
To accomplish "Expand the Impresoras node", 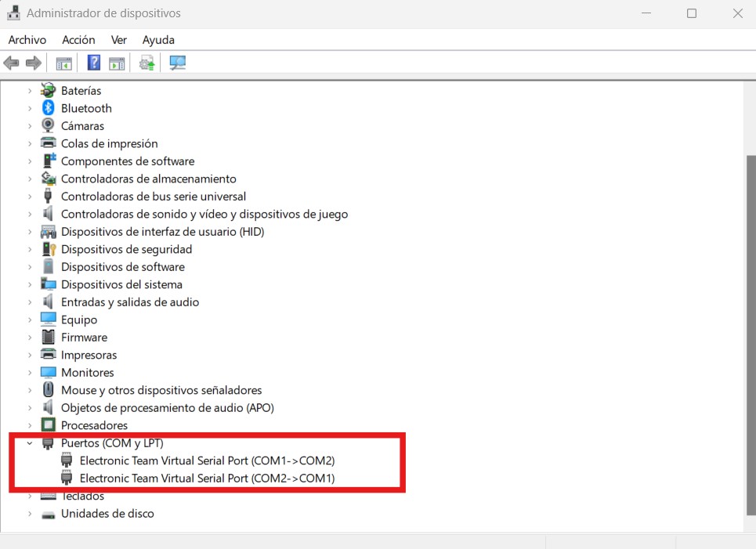I will click(x=30, y=355).
